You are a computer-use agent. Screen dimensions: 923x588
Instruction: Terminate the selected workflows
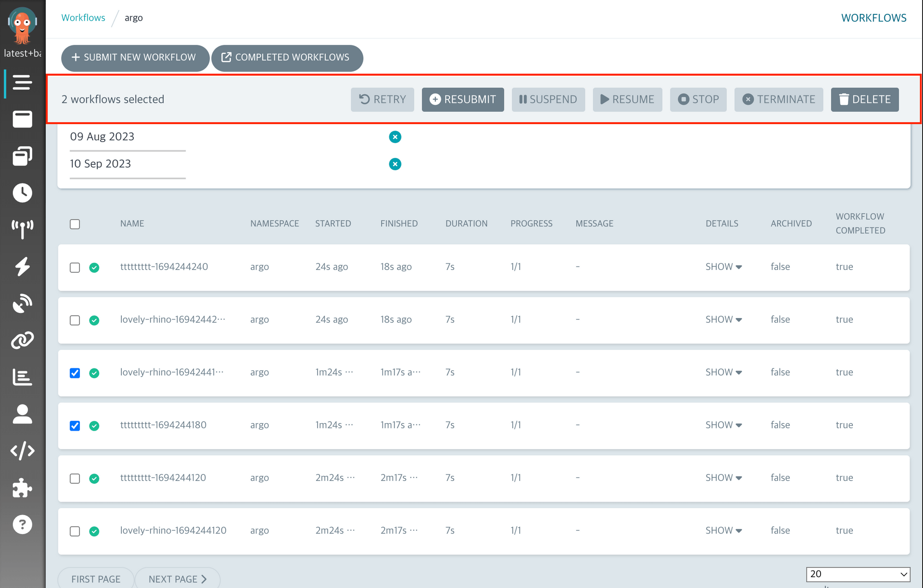(x=779, y=99)
